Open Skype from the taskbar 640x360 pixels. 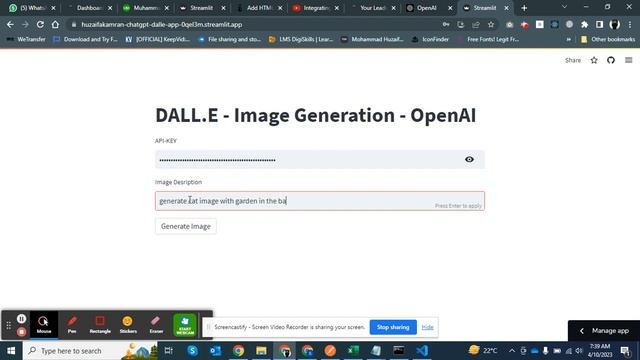[192, 351]
